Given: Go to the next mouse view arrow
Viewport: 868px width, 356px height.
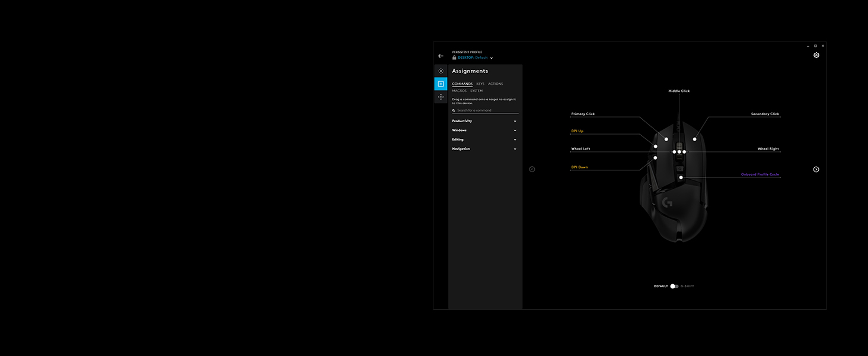Looking at the screenshot, I should pyautogui.click(x=816, y=169).
